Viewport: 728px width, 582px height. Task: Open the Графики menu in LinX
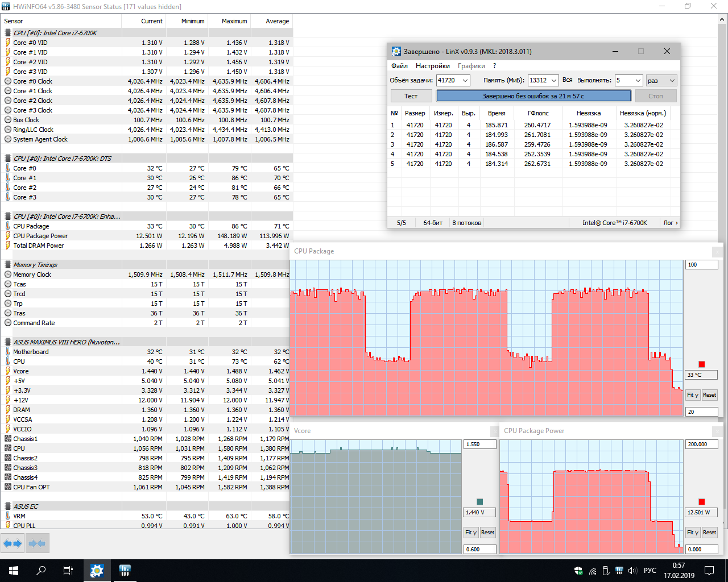coord(471,66)
